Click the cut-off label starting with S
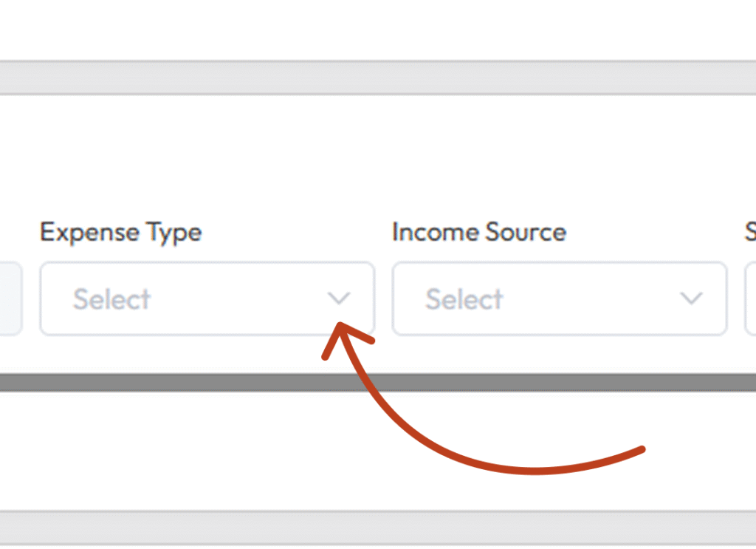 point(750,232)
